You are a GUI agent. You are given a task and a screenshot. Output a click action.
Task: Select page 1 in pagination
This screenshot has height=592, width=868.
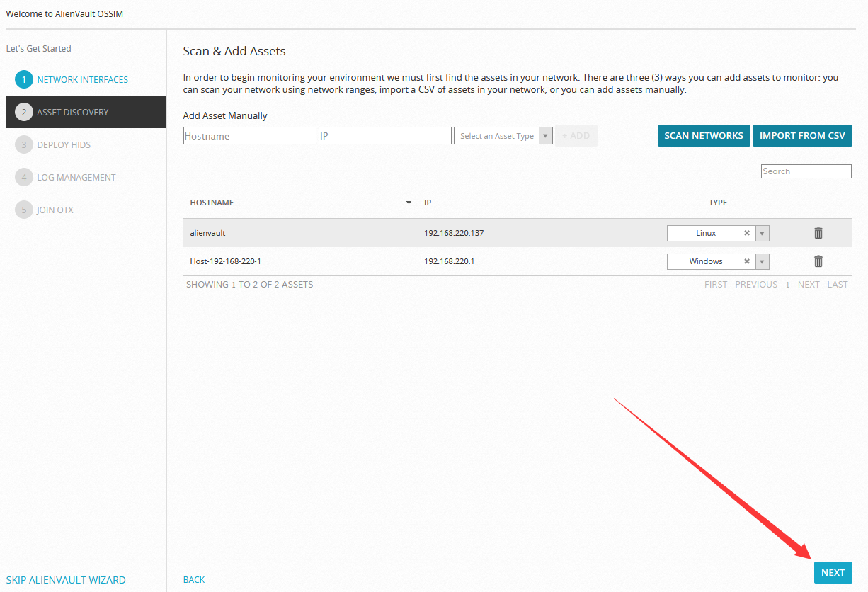tap(787, 284)
